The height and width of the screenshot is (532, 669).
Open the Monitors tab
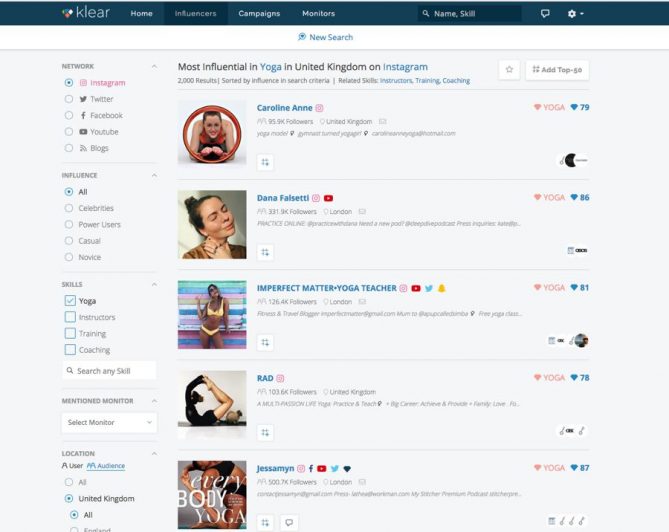pyautogui.click(x=318, y=14)
